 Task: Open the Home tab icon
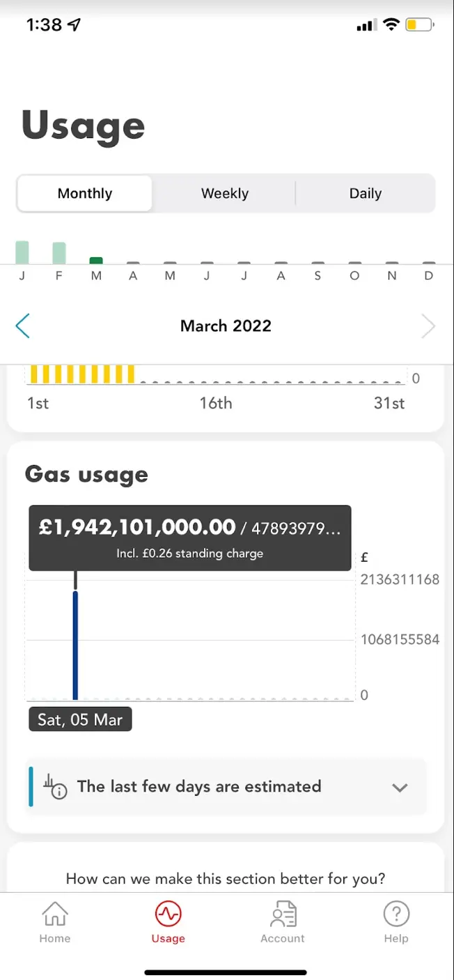pos(55,913)
